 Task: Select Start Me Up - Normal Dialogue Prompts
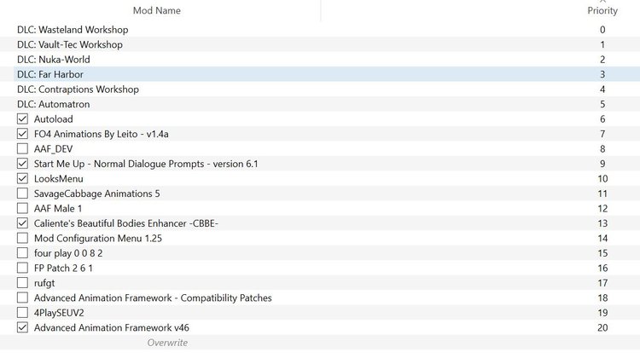tap(146, 164)
